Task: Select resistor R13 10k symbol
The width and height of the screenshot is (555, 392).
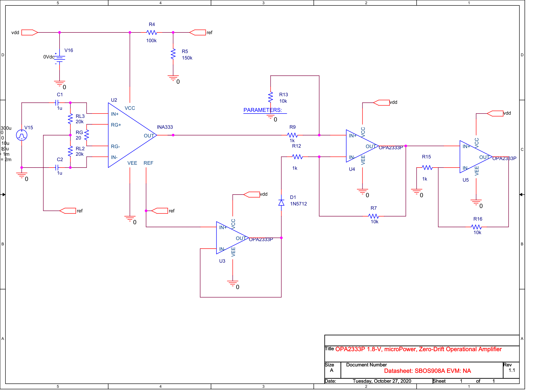Action: tap(271, 97)
